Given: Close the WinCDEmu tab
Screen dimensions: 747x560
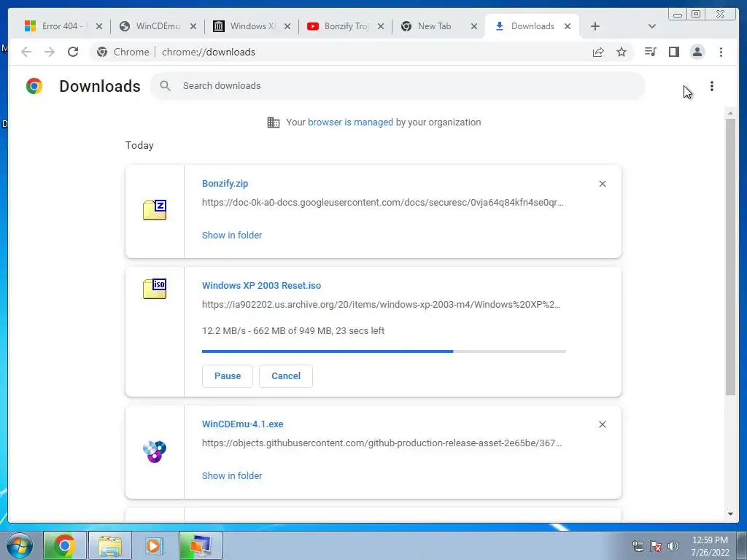Looking at the screenshot, I should point(193,27).
